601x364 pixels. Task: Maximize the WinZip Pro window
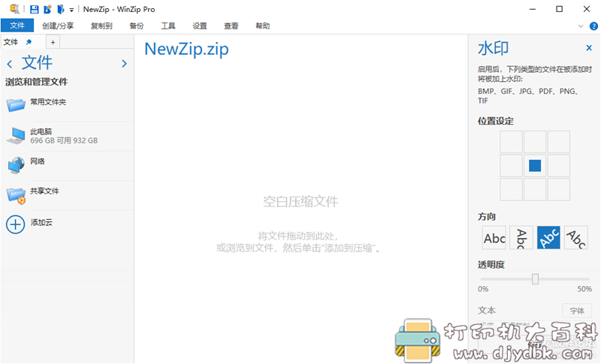[560, 9]
